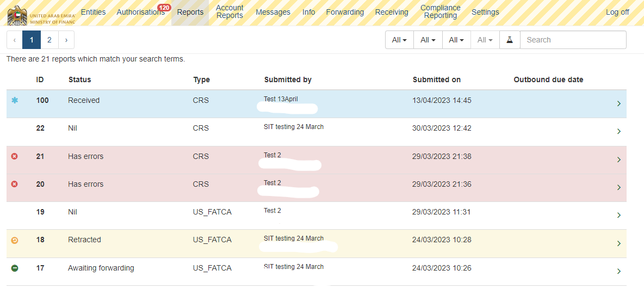Open report 19 using its right chevron
This screenshot has height=288, width=644.
point(618,216)
